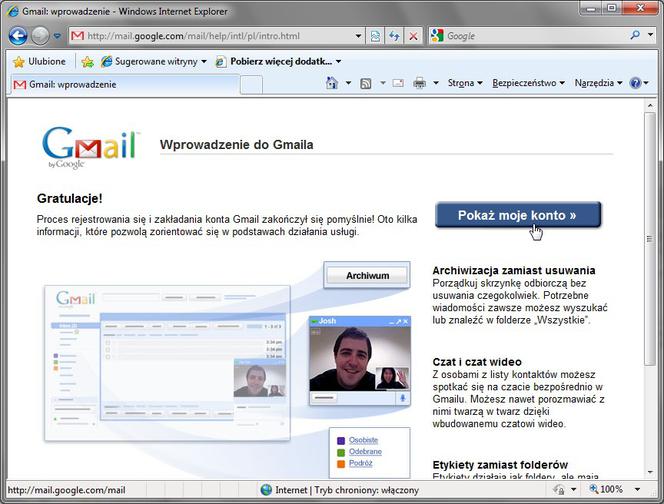Screen dimensions: 664x504
Task: Go back with the browser Back arrow
Action: click(x=18, y=36)
